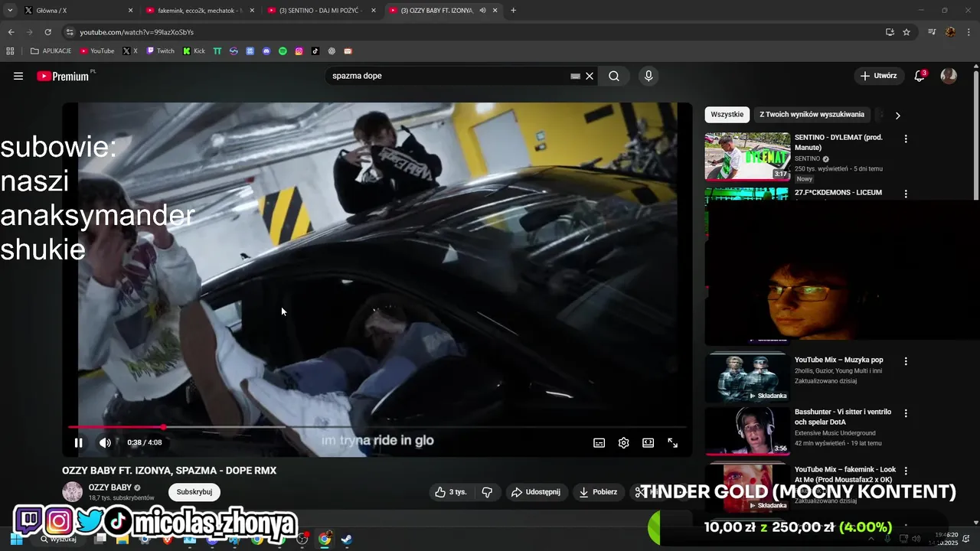The height and width of the screenshot is (551, 980).
Task: Open the Spotify bookmark icon
Action: point(283,51)
